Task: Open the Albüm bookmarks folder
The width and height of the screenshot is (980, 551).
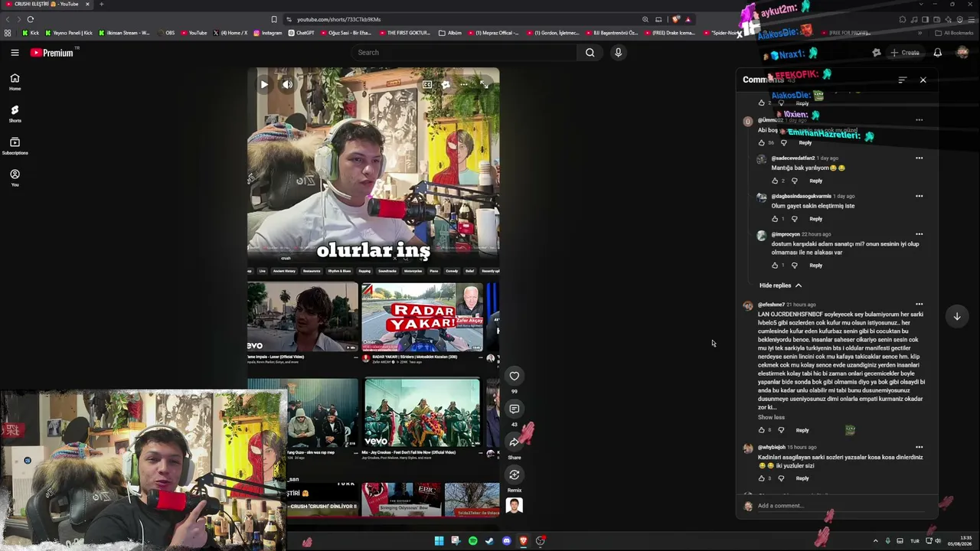Action: point(450,33)
